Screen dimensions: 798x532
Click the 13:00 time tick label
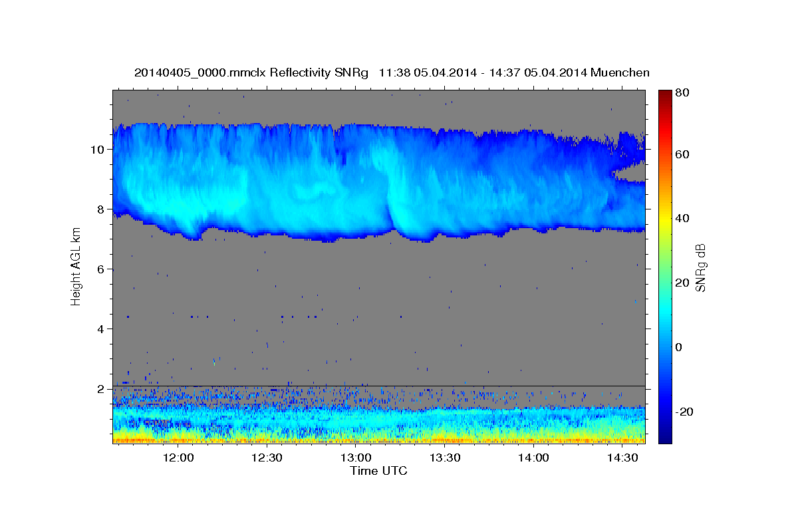(x=356, y=458)
